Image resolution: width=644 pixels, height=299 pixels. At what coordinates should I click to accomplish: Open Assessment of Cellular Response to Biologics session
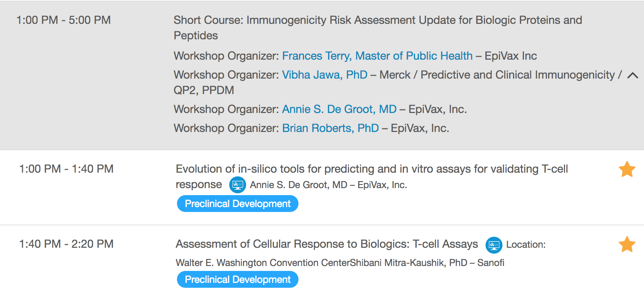point(327,244)
